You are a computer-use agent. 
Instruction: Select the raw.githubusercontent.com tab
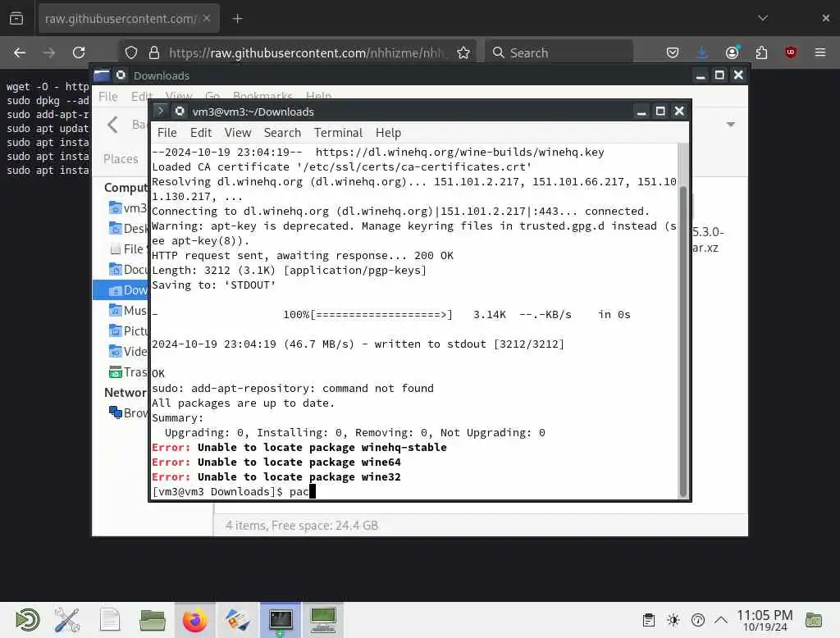(129, 19)
